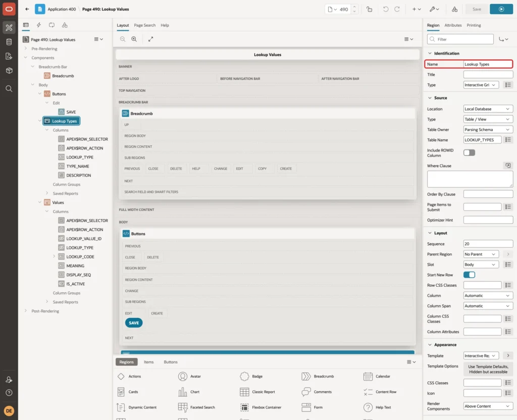Click the Application 400 page icon
Image resolution: width=517 pixels, height=420 pixels.
(x=40, y=9)
